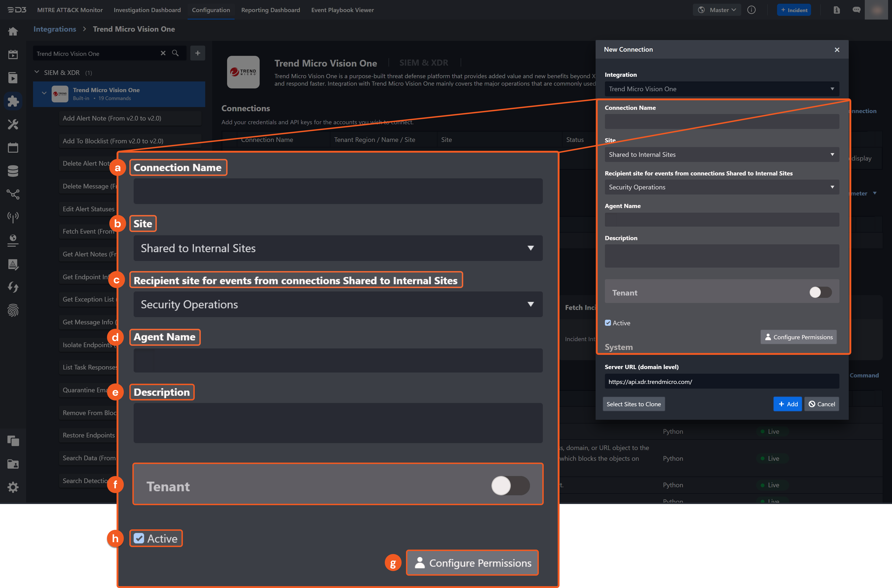The image size is (892, 588).
Task: Click the wrench utilities sidebar icon
Action: coord(13,124)
